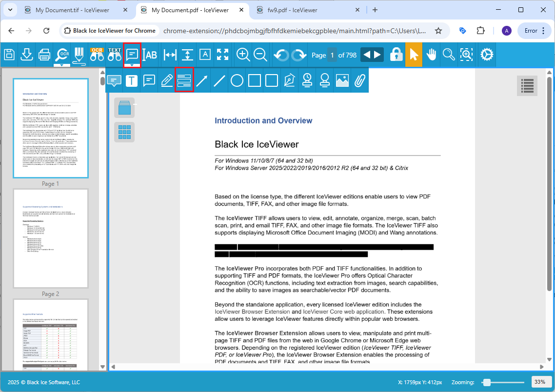Open OCR search binoculars

click(97, 55)
